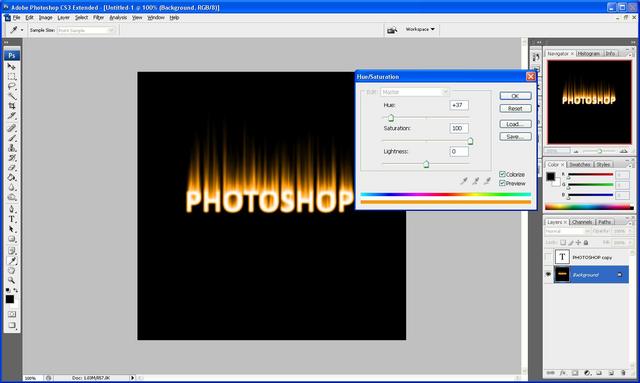Click the Hue slider handle
Viewport: 640px width, 383px height.
point(391,118)
